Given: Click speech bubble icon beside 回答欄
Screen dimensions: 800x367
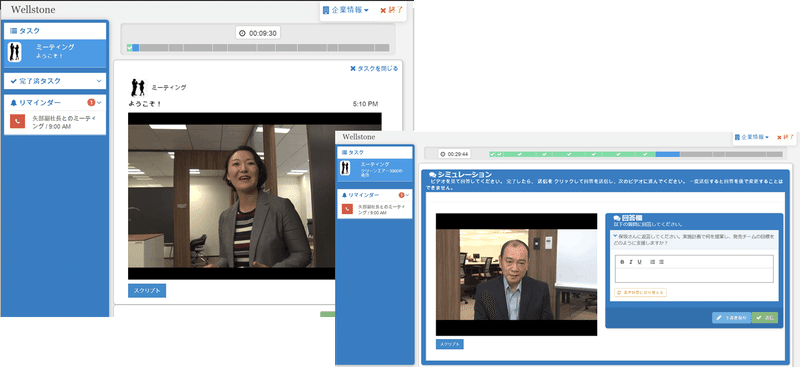Looking at the screenshot, I should point(617,218).
